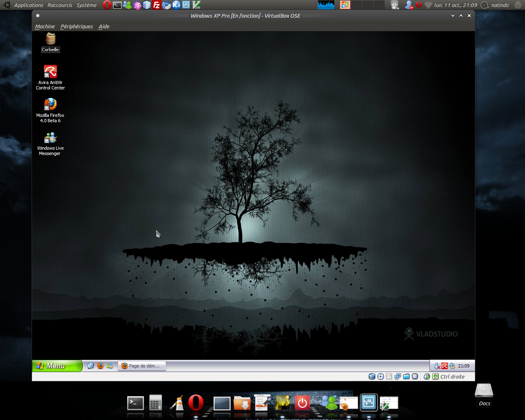Viewport: 525px width, 420px height.
Task: Click Avira umbrella tray icon
Action: tap(445, 366)
